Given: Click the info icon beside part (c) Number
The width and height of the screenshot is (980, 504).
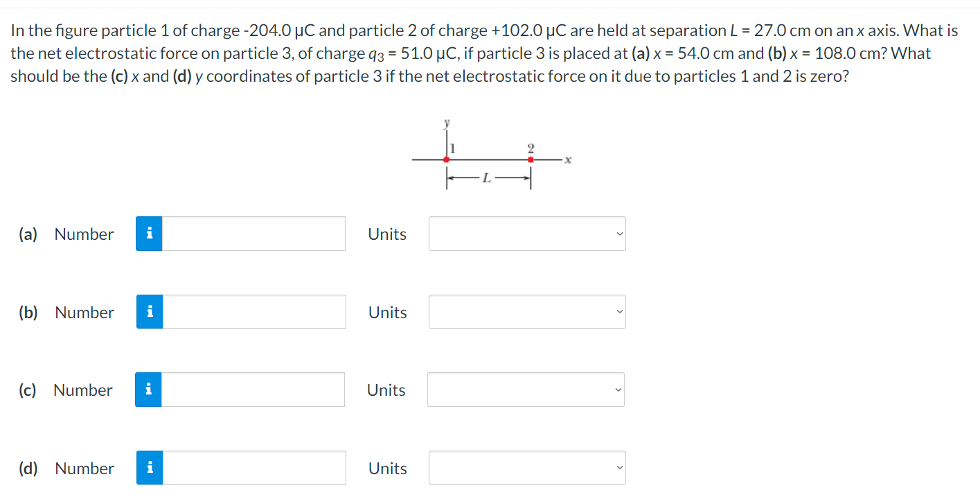Looking at the screenshot, I should click(148, 390).
